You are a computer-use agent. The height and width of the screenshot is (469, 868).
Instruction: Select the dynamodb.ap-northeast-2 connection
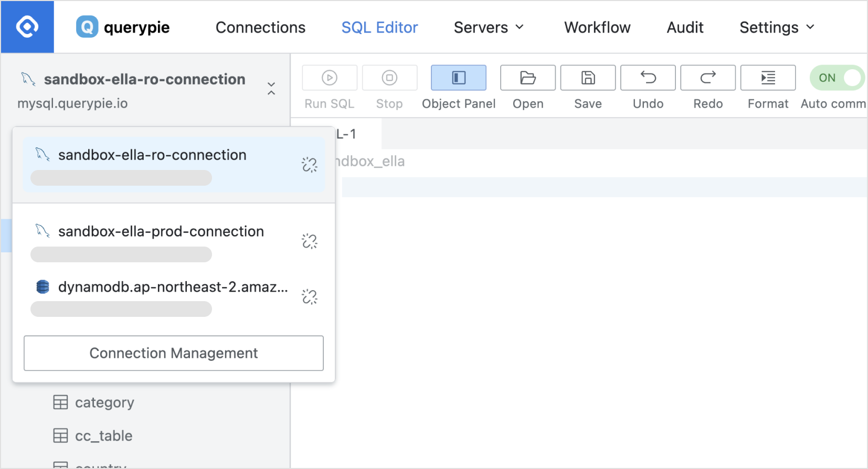(x=174, y=297)
